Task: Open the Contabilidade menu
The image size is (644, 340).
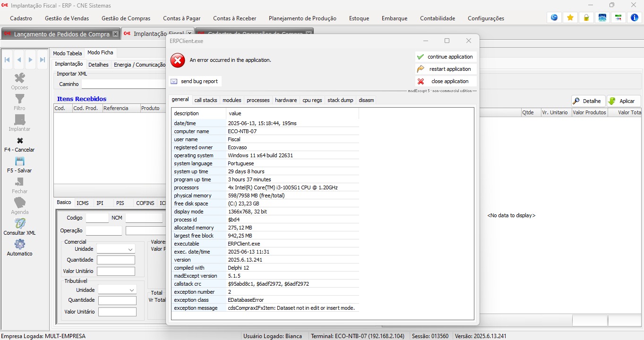Action: [438, 18]
